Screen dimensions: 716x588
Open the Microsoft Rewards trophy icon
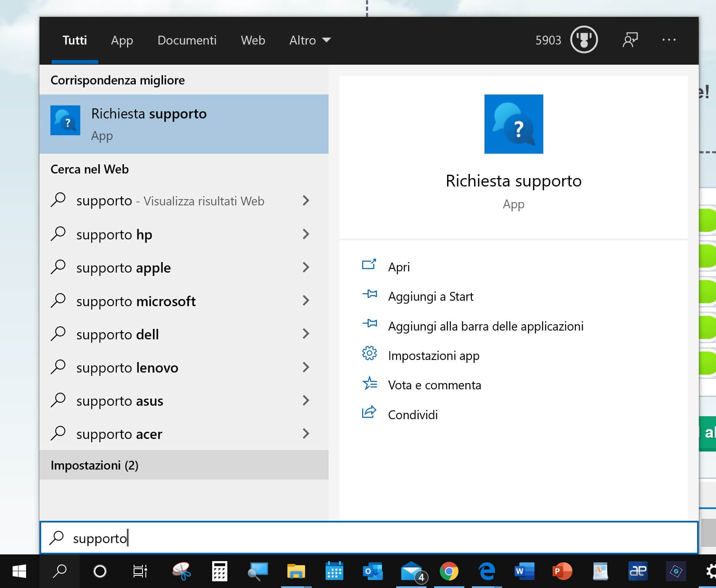[584, 40]
